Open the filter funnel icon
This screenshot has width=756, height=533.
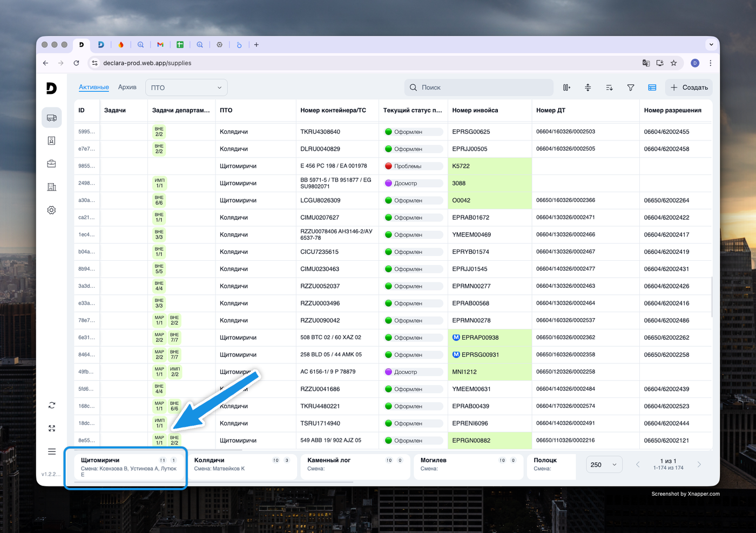[x=630, y=87]
